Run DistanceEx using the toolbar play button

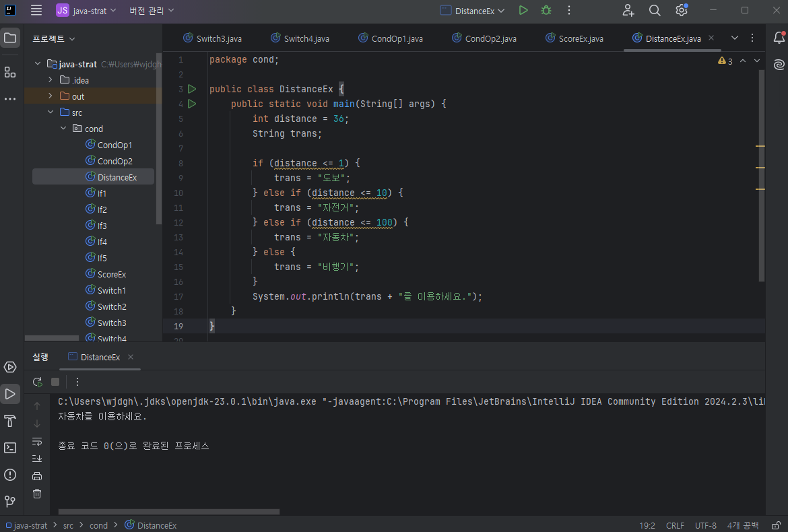523,11
